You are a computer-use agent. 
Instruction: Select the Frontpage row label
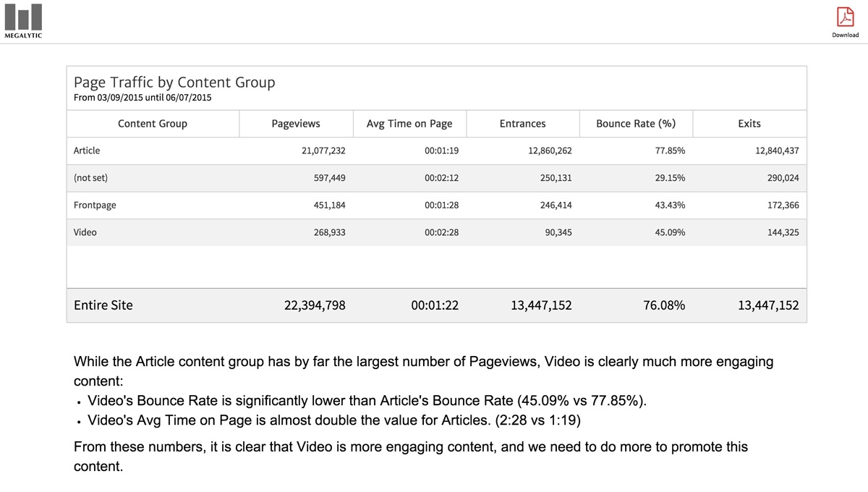95,205
